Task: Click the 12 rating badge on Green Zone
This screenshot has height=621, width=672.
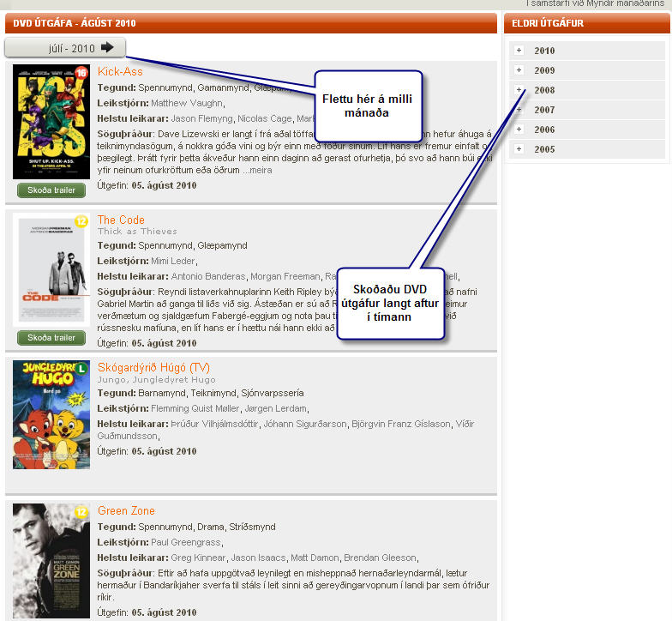Action: (x=81, y=513)
